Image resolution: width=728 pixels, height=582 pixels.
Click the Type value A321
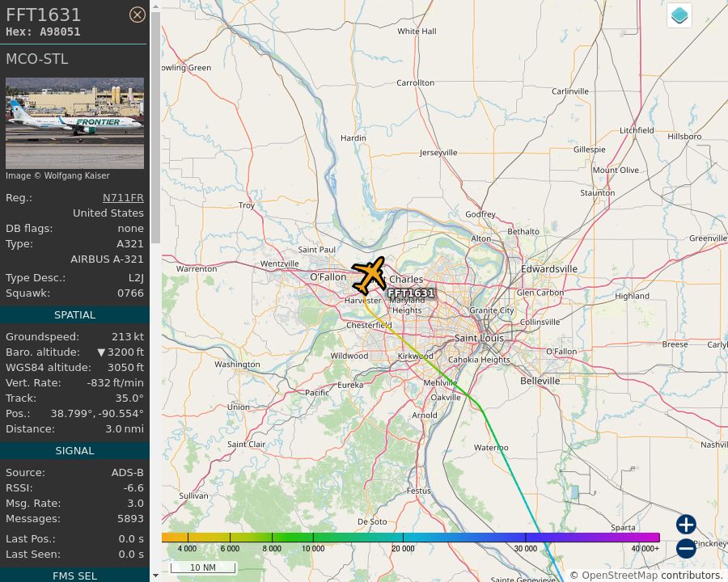[x=130, y=243]
